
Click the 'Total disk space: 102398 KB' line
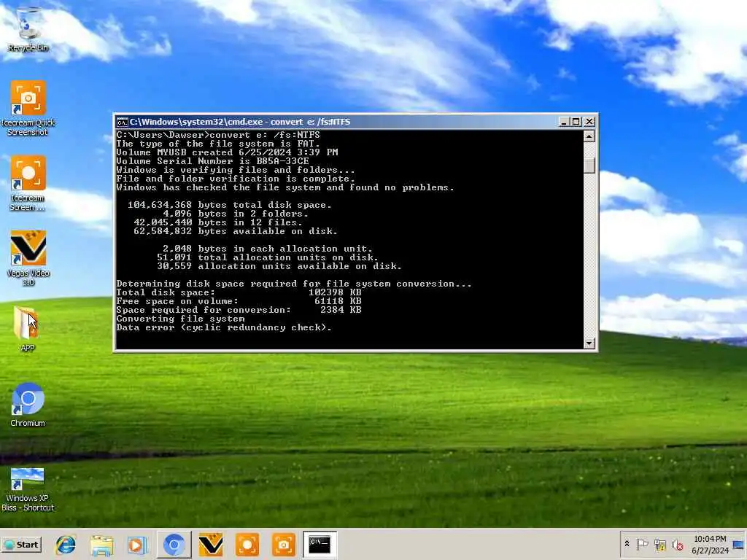(239, 292)
